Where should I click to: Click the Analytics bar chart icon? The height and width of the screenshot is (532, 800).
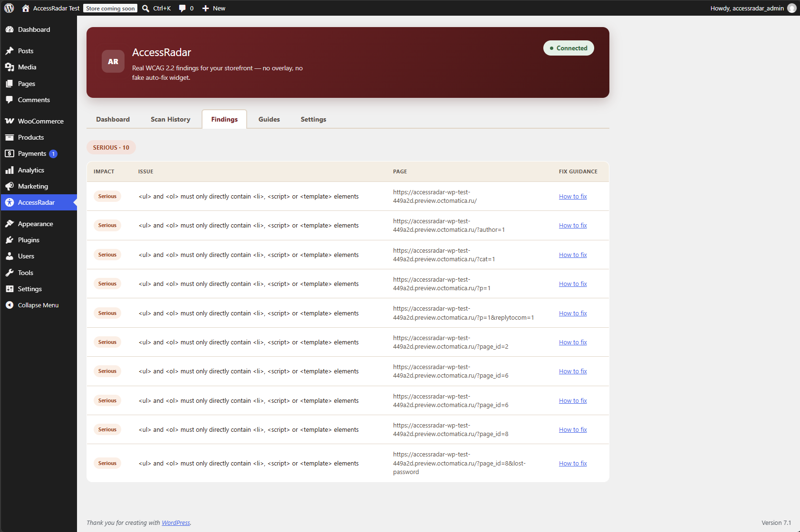(x=10, y=170)
